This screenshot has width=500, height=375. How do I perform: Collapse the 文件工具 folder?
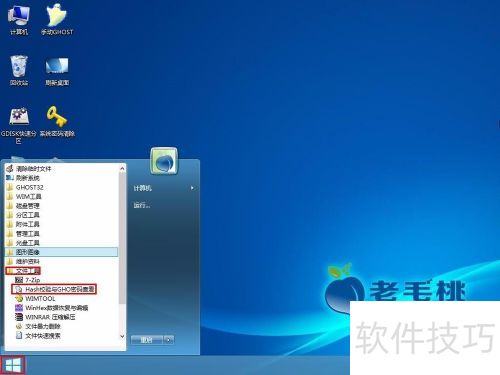coord(23,271)
